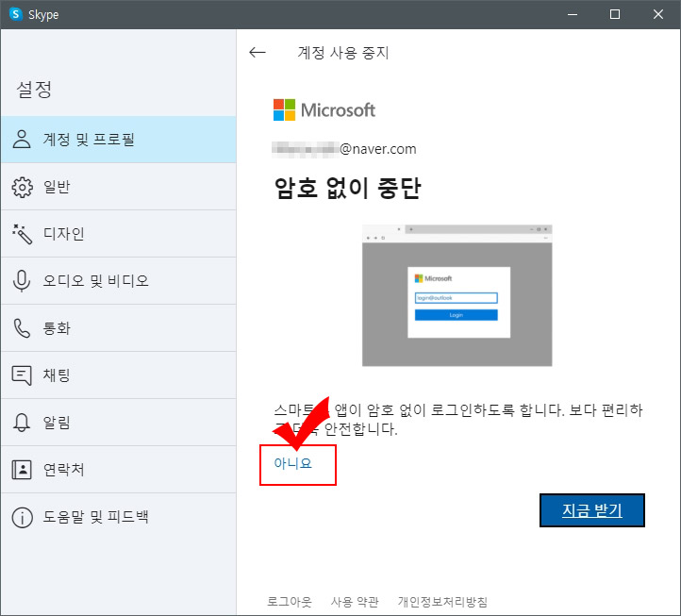
Task: Close the Skype window
Action: [x=658, y=14]
